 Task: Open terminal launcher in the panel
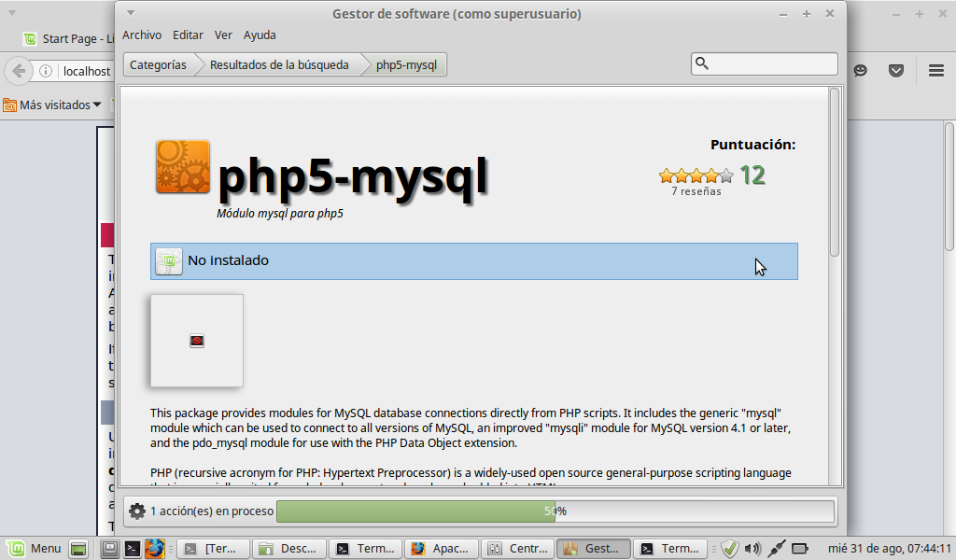pyautogui.click(x=134, y=549)
